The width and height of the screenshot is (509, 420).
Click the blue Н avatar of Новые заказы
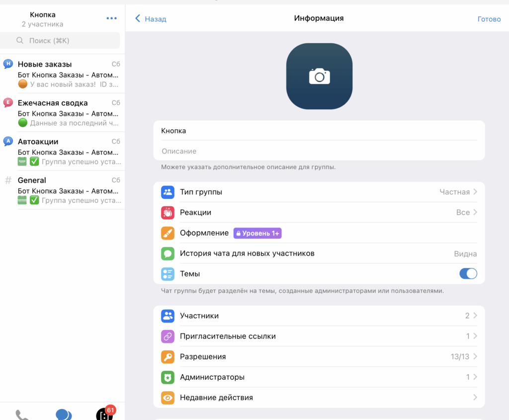click(8, 64)
